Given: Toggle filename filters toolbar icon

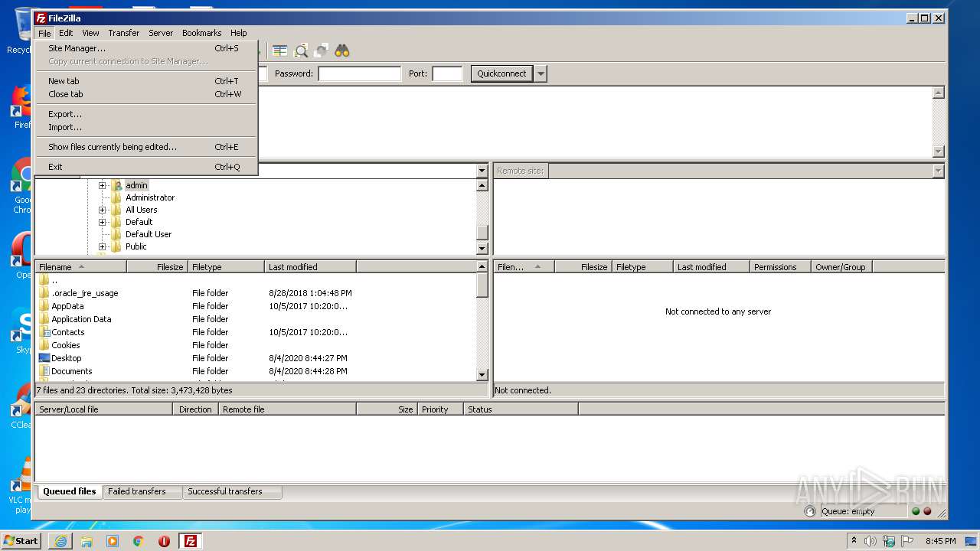Looking at the screenshot, I should (x=280, y=51).
